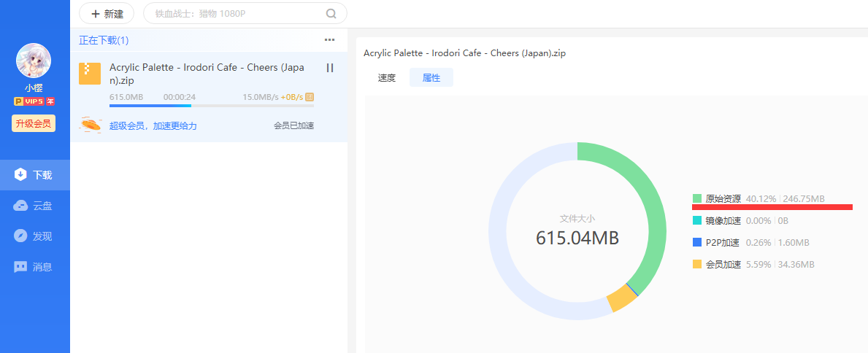Click the 新建 new task button
This screenshot has width=868, height=353.
click(107, 13)
